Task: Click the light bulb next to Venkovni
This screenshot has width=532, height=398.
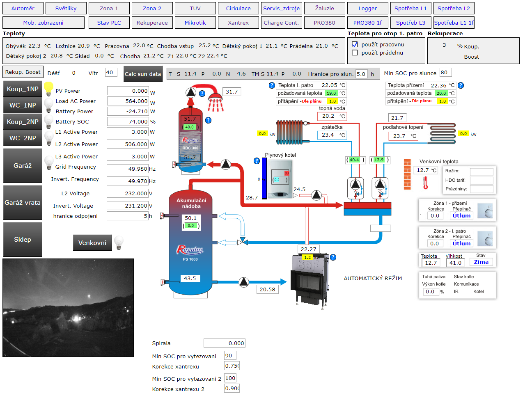Action: (119, 242)
